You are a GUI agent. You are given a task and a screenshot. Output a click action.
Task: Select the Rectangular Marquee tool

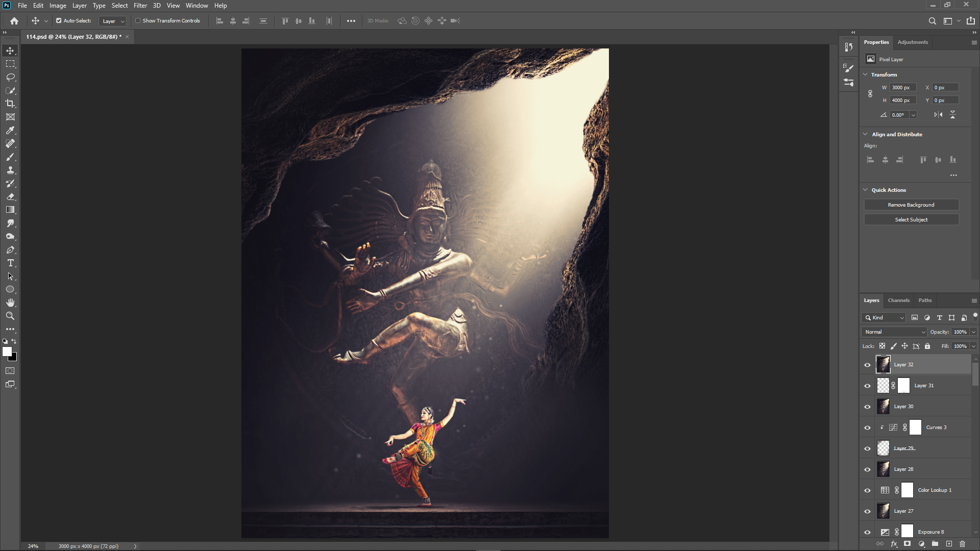click(10, 64)
